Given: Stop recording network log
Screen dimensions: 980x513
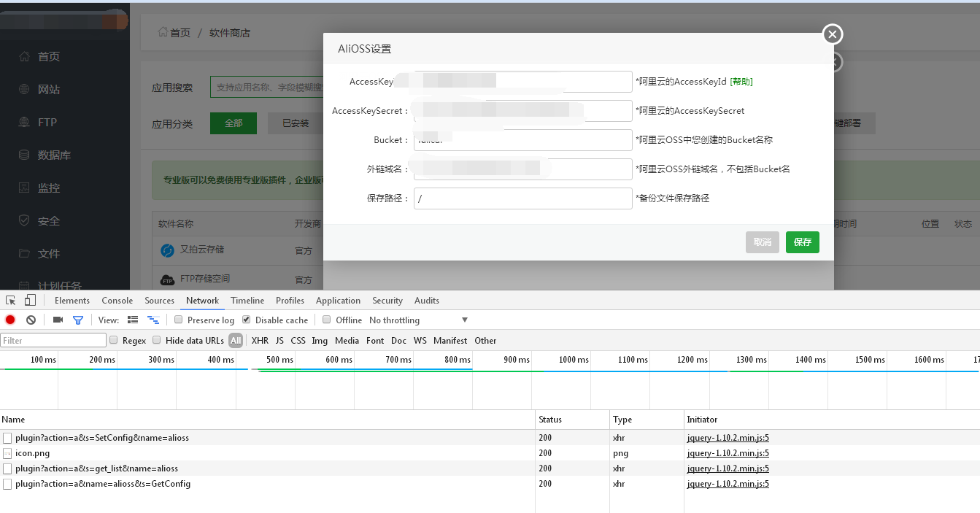Looking at the screenshot, I should [x=10, y=320].
